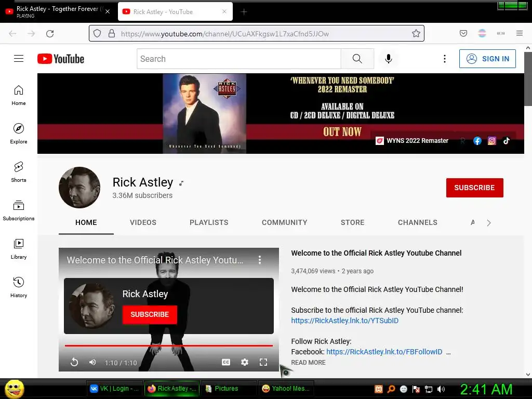Viewport: 532px width, 399px height.
Task: Click SUBSCRIBE inside the video overlay
Action: pyautogui.click(x=150, y=314)
